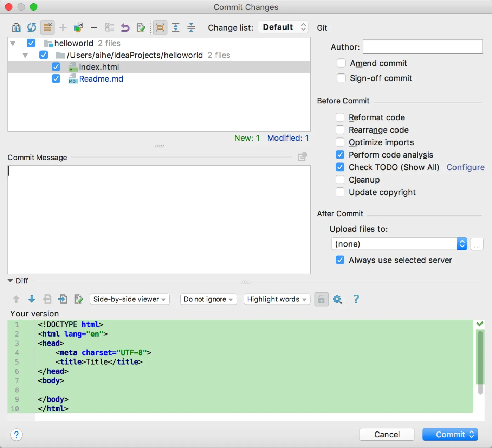Uncheck the Readme.md file checkbox
This screenshot has width=492, height=448.
point(56,78)
